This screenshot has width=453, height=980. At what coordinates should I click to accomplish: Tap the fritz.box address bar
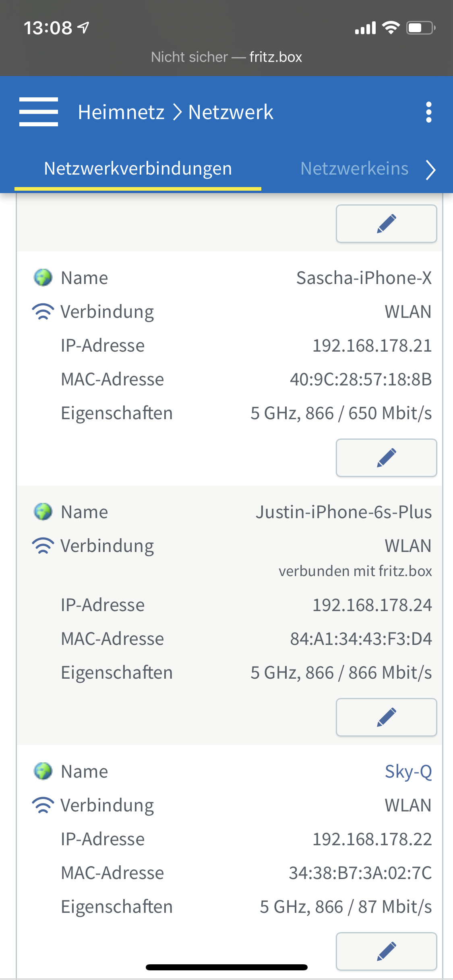pyautogui.click(x=226, y=57)
